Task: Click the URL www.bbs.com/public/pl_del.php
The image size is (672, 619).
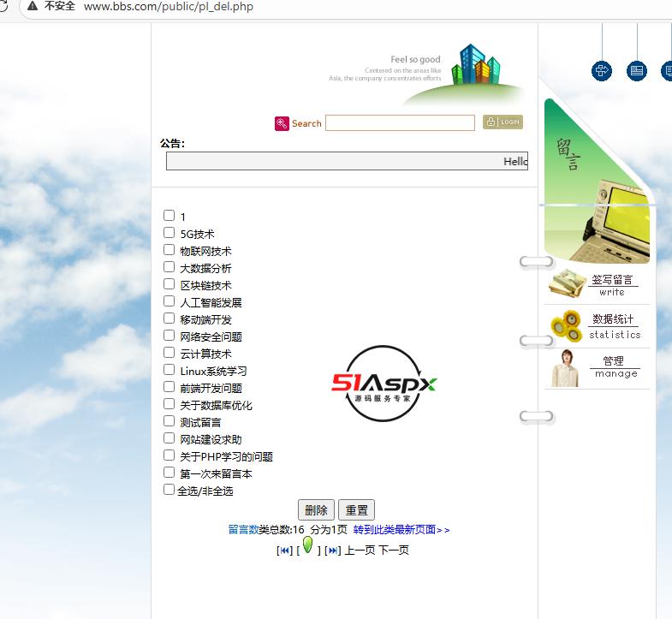Action: [x=169, y=7]
